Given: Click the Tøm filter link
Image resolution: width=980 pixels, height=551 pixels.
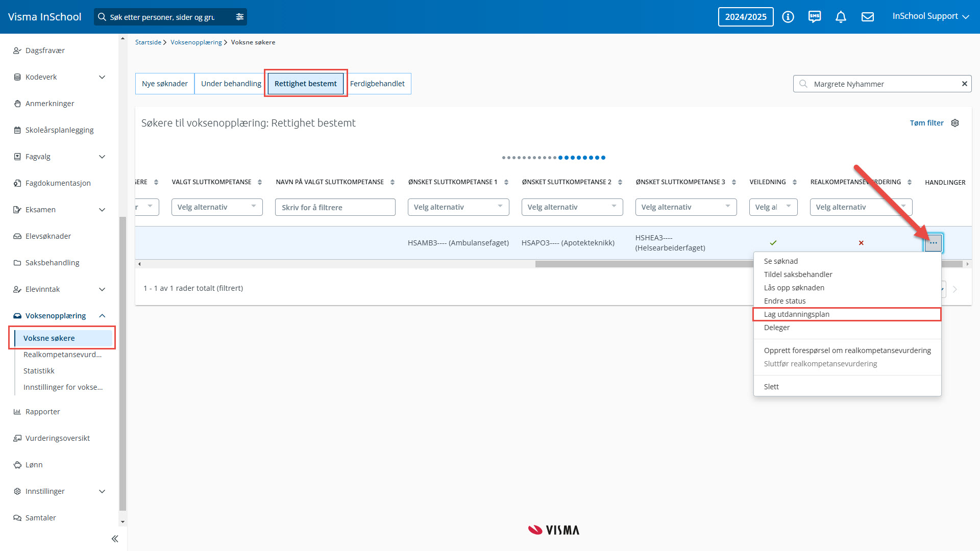Looking at the screenshot, I should (x=926, y=123).
